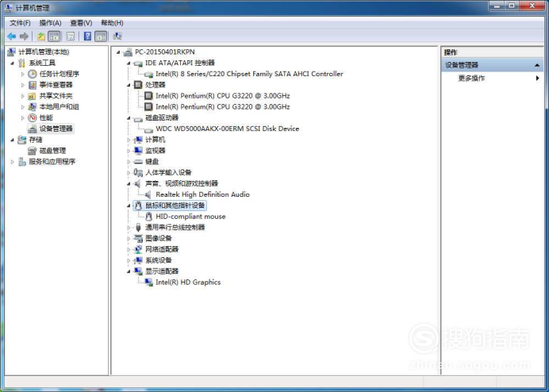
Task: Collapse the IDE ATA/ATAPI 控制器 node
Action: 129,63
